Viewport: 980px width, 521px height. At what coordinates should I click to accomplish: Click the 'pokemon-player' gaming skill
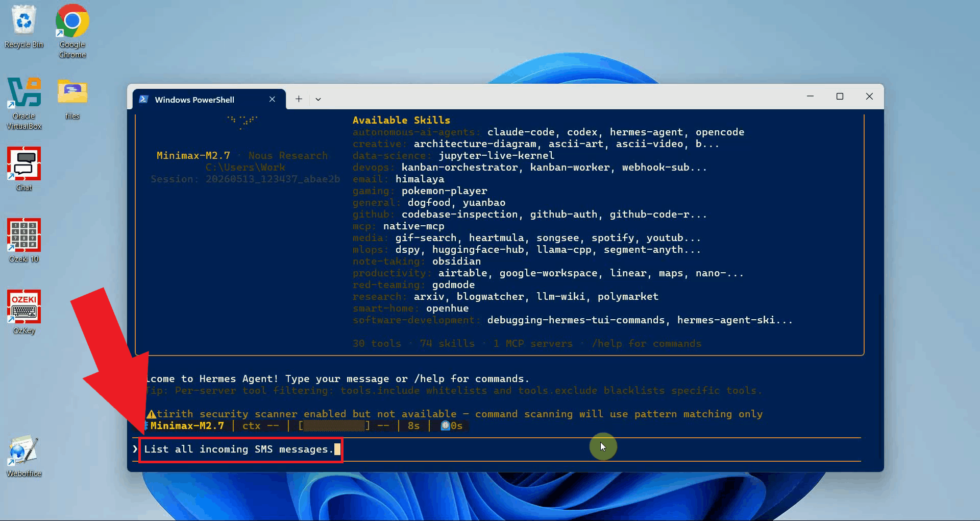(x=444, y=191)
